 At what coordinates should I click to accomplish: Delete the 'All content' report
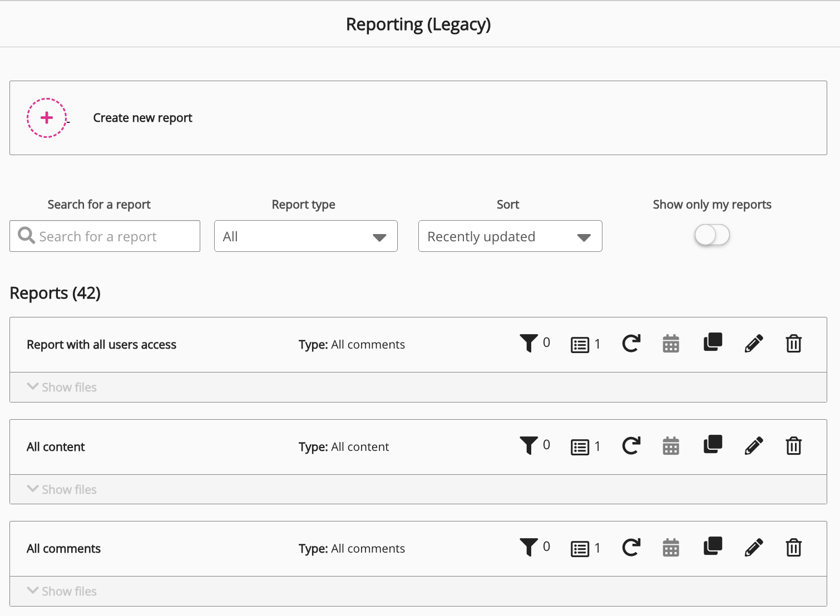(x=793, y=446)
